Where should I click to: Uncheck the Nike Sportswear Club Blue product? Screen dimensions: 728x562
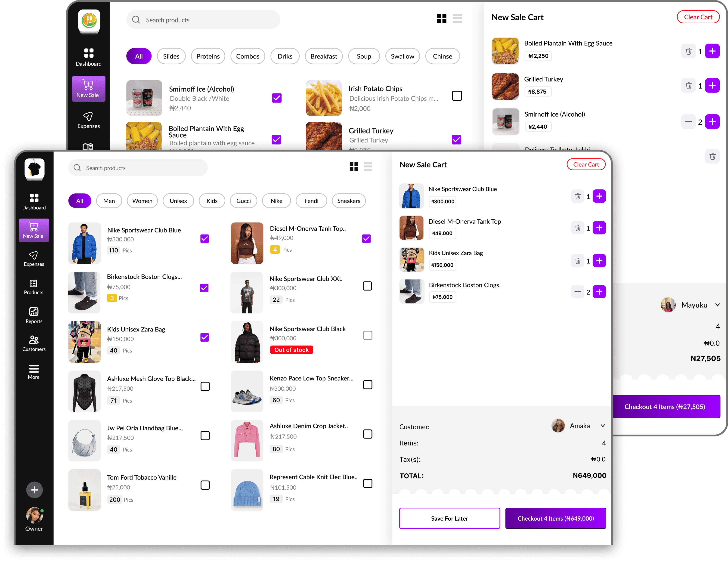pos(205,239)
